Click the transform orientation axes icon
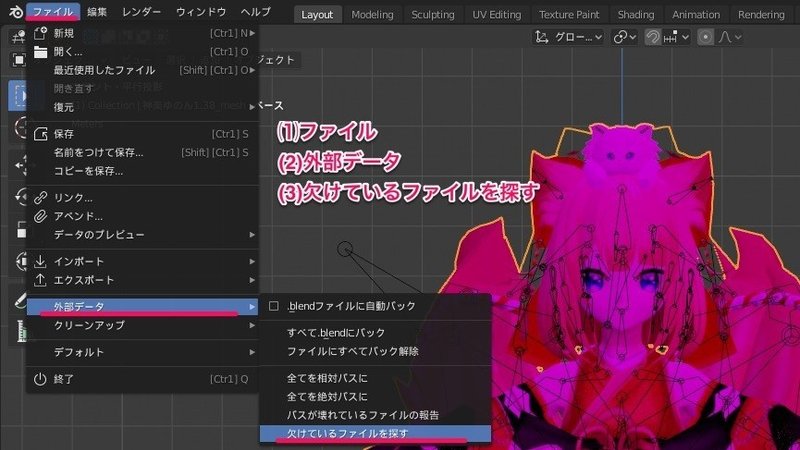This screenshot has height=450, width=800. [x=542, y=37]
